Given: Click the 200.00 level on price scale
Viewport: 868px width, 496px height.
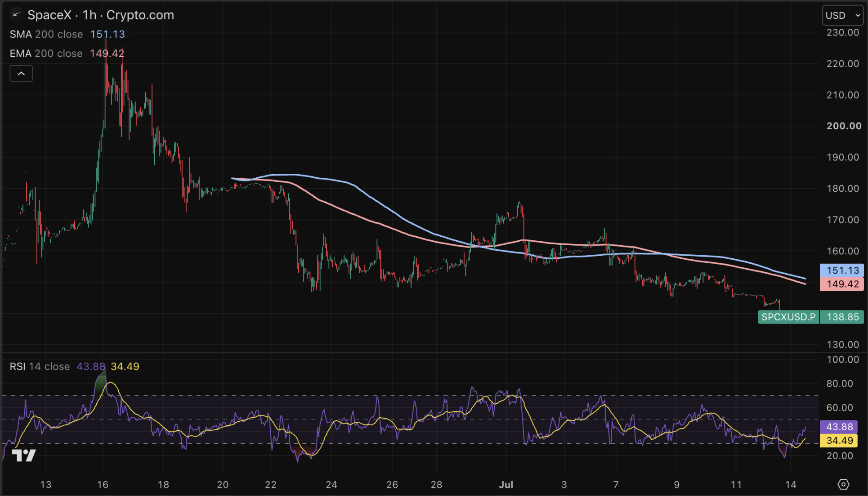Looking at the screenshot, I should coord(844,126).
